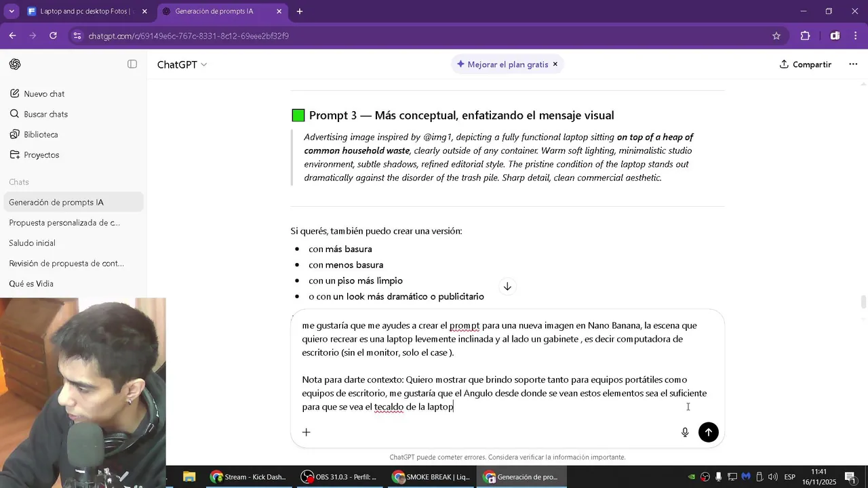Reload the page

[53, 36]
